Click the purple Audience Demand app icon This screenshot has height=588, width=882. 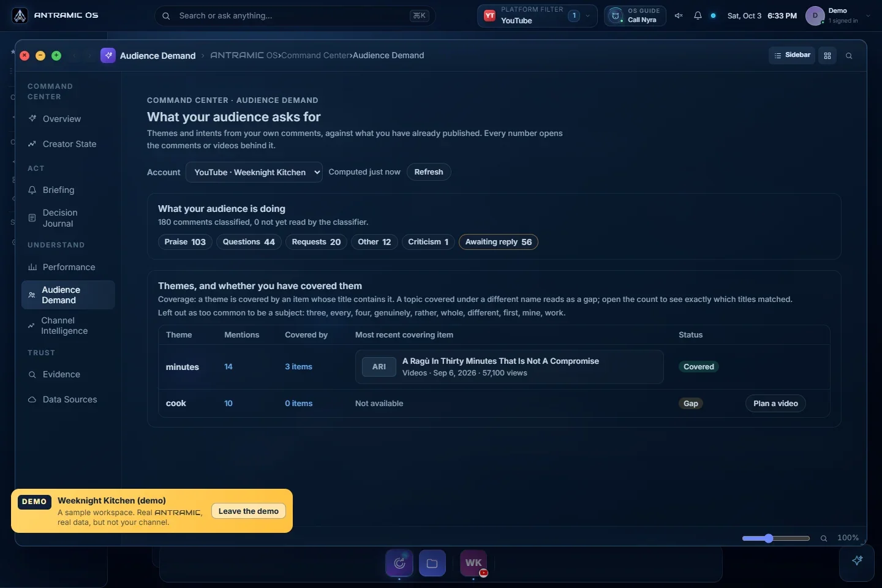coord(108,55)
